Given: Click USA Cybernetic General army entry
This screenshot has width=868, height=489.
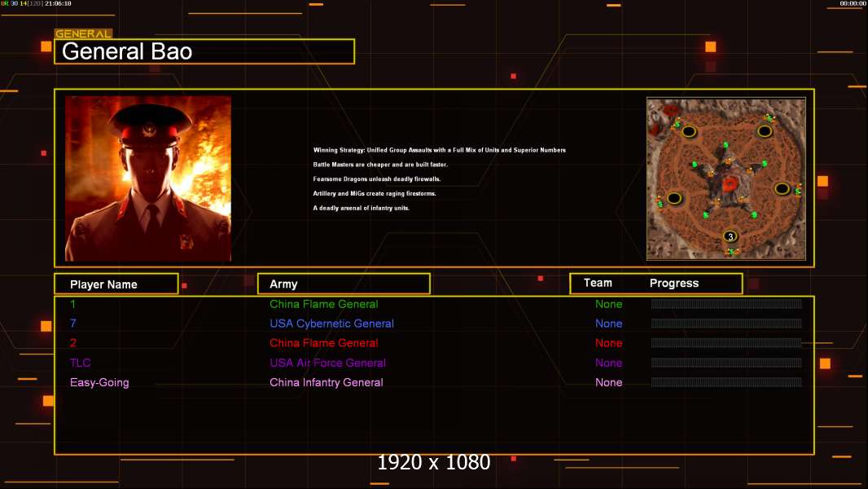Looking at the screenshot, I should [331, 324].
